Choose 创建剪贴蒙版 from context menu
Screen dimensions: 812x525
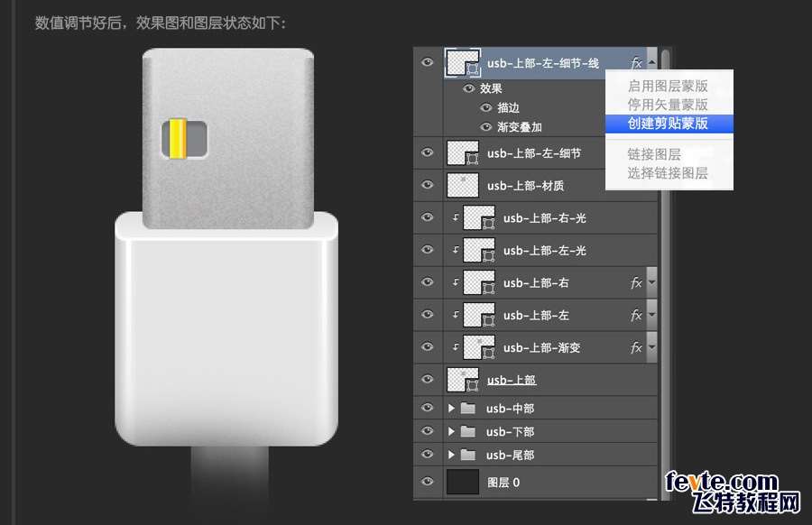click(669, 124)
